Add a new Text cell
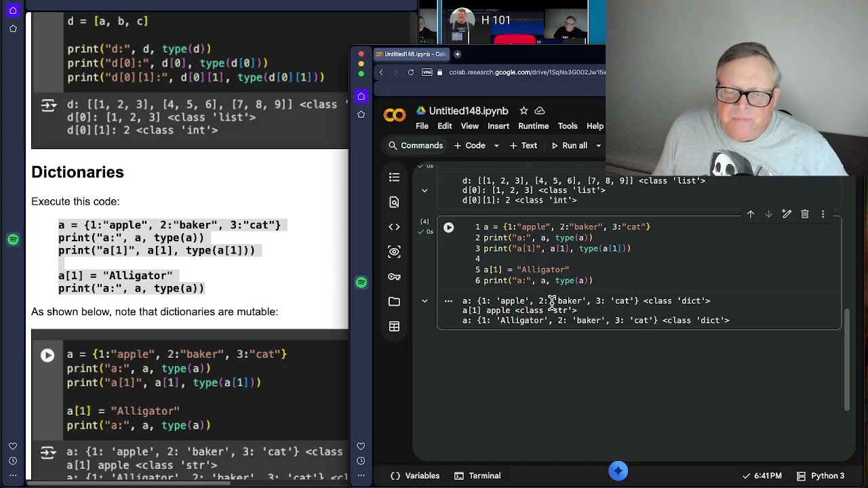Image resolution: width=868 pixels, height=488 pixels. point(523,146)
